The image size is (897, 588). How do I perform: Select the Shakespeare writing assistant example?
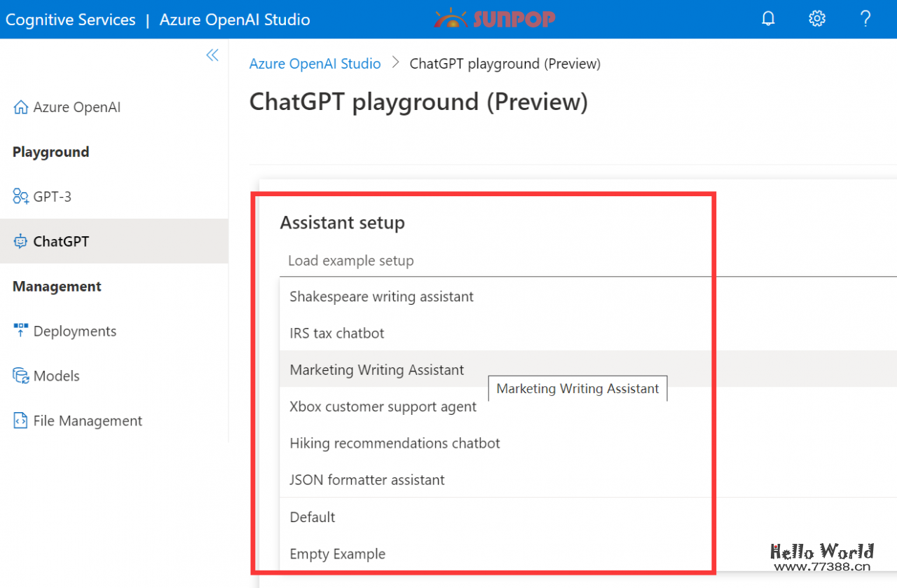(381, 296)
